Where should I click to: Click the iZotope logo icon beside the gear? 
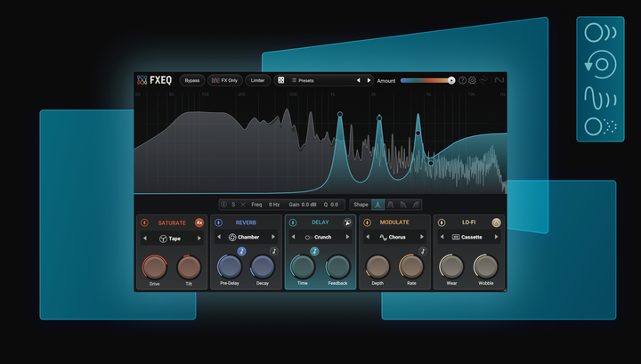click(483, 80)
